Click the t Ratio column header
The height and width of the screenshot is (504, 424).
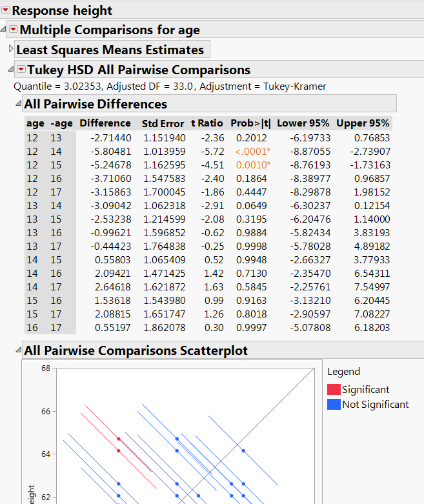click(x=207, y=123)
